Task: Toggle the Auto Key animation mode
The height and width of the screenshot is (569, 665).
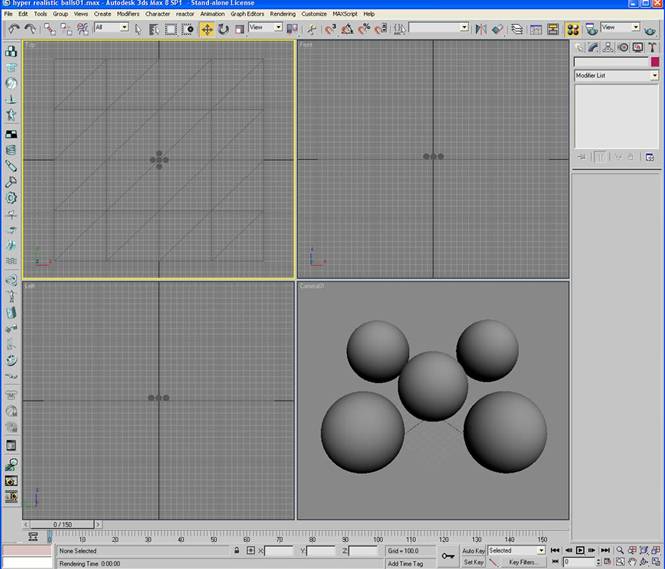Action: [473, 550]
